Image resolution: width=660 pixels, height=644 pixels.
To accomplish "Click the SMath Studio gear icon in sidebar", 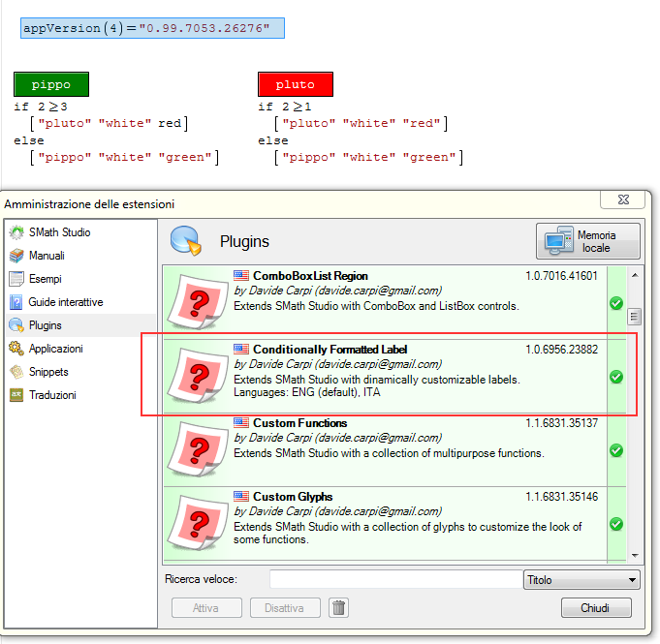I will coord(16,232).
